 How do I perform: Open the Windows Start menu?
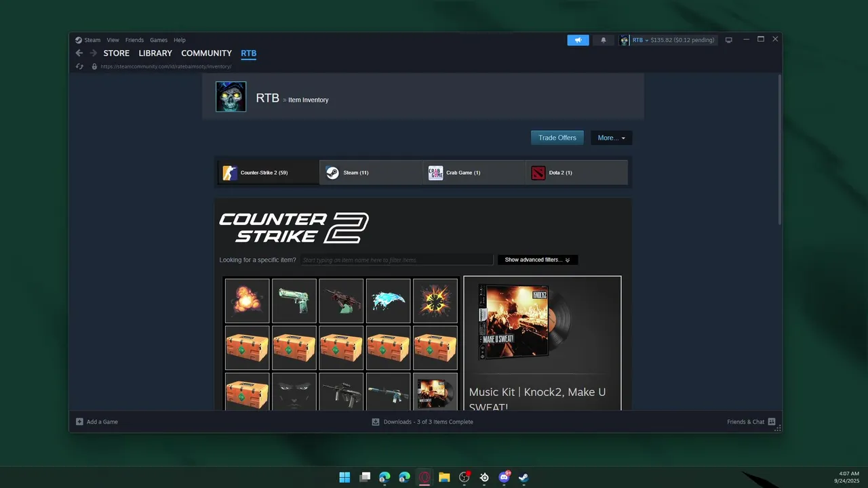click(344, 477)
